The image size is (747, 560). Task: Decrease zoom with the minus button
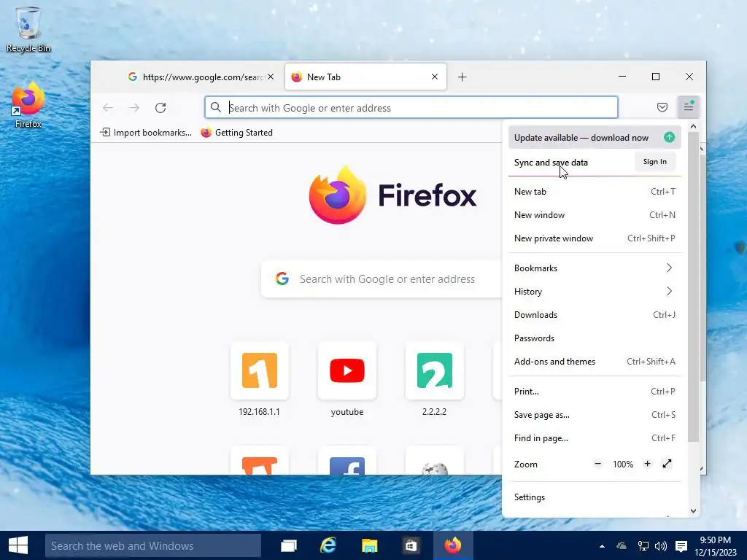(x=598, y=464)
